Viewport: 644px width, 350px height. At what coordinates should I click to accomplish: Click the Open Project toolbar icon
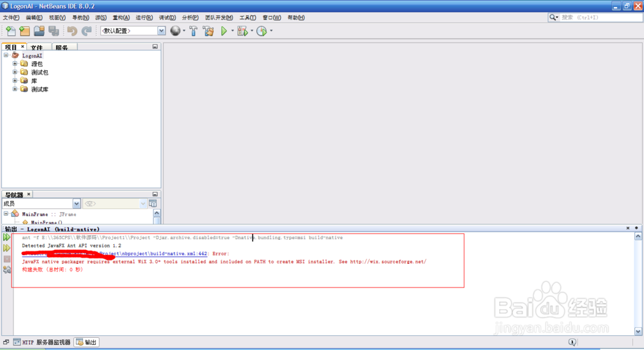39,31
